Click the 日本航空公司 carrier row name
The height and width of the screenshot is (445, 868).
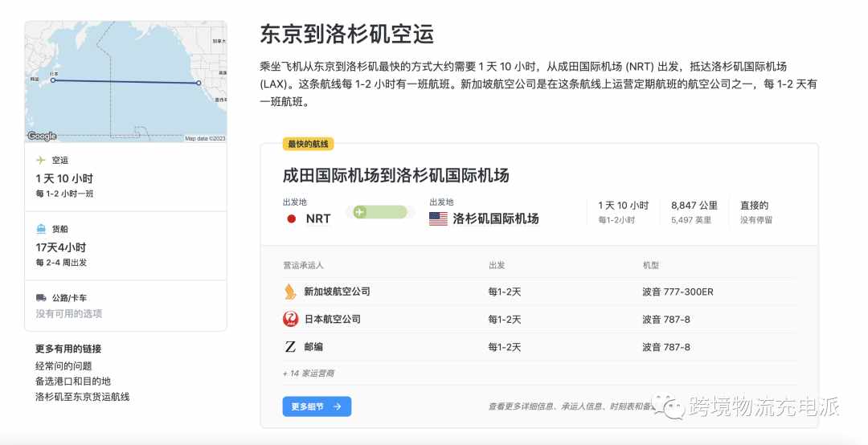point(332,320)
